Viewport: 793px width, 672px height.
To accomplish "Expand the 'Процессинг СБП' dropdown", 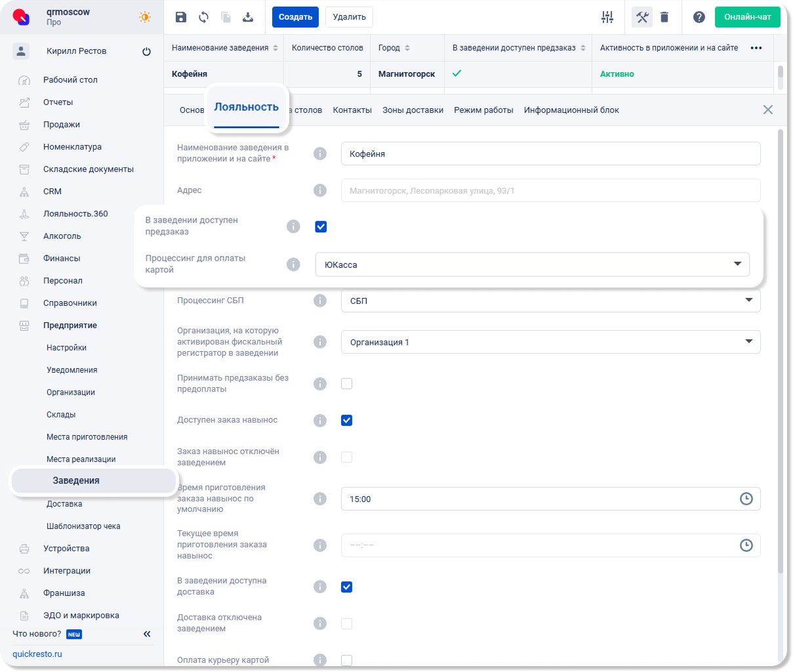I will tap(550, 301).
